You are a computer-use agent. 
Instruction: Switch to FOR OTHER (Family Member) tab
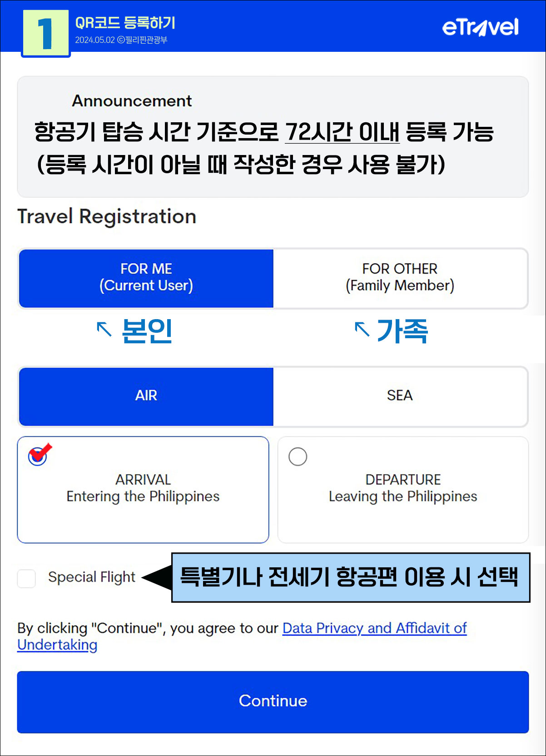point(400,278)
